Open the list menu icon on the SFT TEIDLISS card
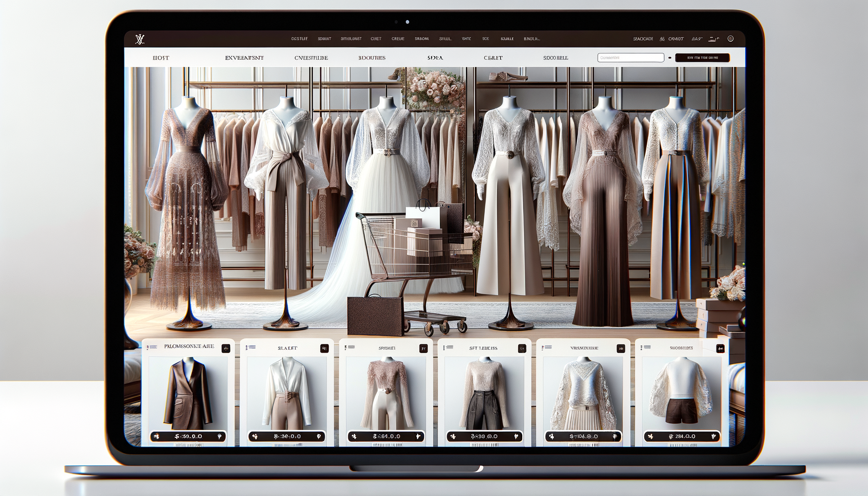Viewport: 868px width, 496px height. [448, 347]
